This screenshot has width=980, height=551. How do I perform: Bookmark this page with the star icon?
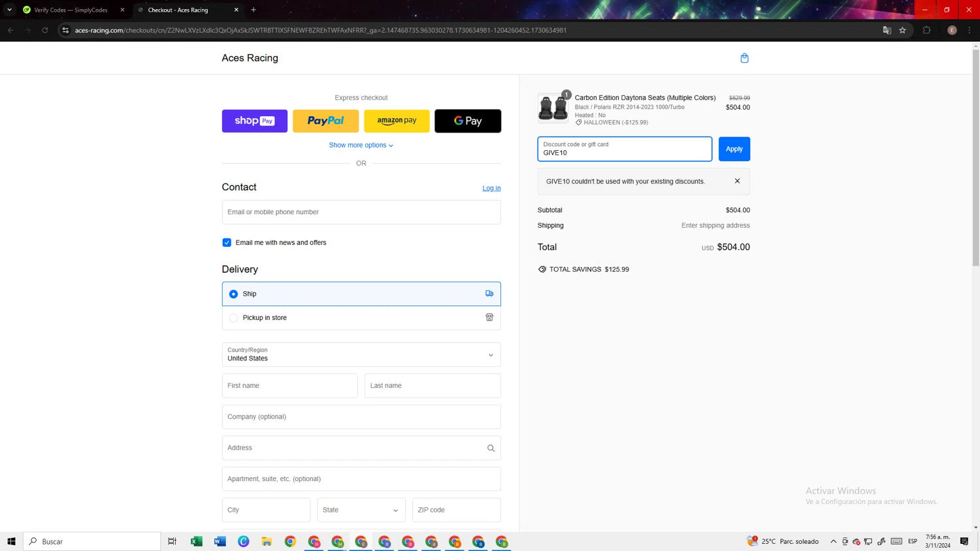pos(902,30)
